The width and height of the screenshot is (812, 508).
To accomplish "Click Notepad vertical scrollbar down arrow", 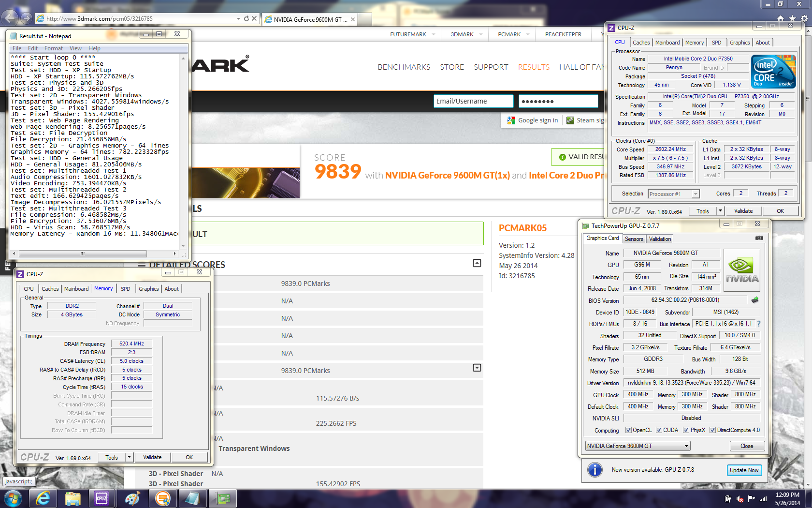I will (183, 245).
